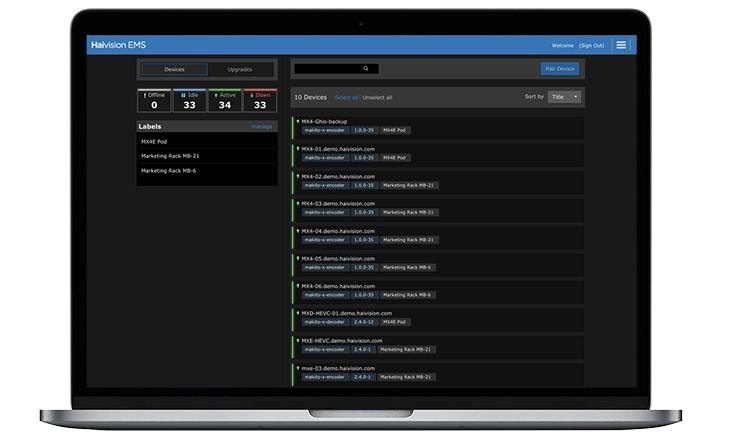Viewport: 745px width, 437px height.
Task: Click the Unselect all link
Action: (x=377, y=98)
